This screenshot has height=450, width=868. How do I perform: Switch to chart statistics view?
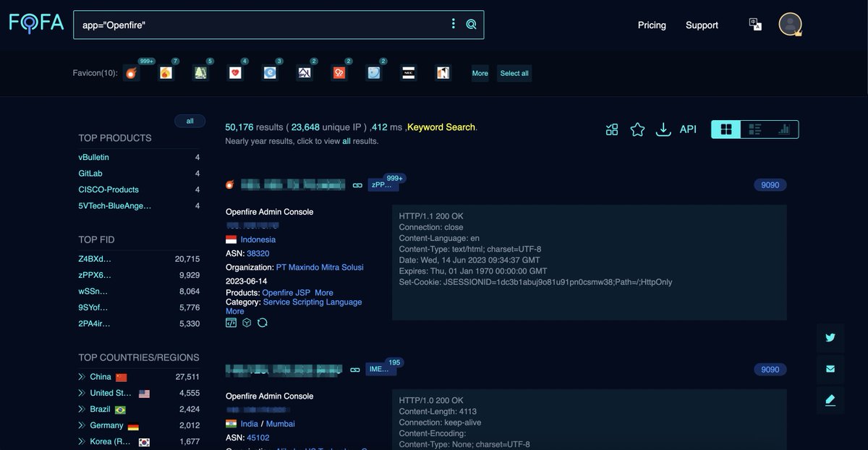pyautogui.click(x=784, y=130)
